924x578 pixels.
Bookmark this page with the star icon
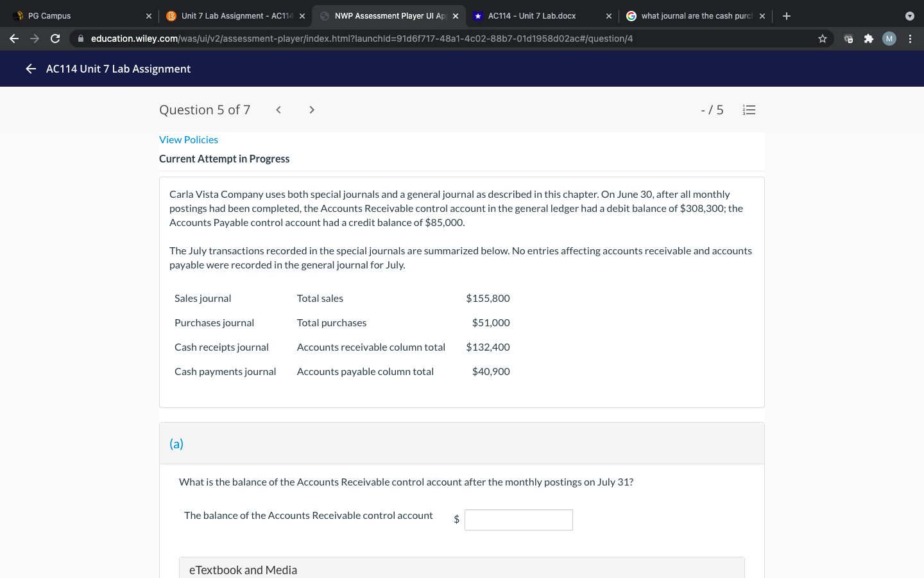pos(822,39)
